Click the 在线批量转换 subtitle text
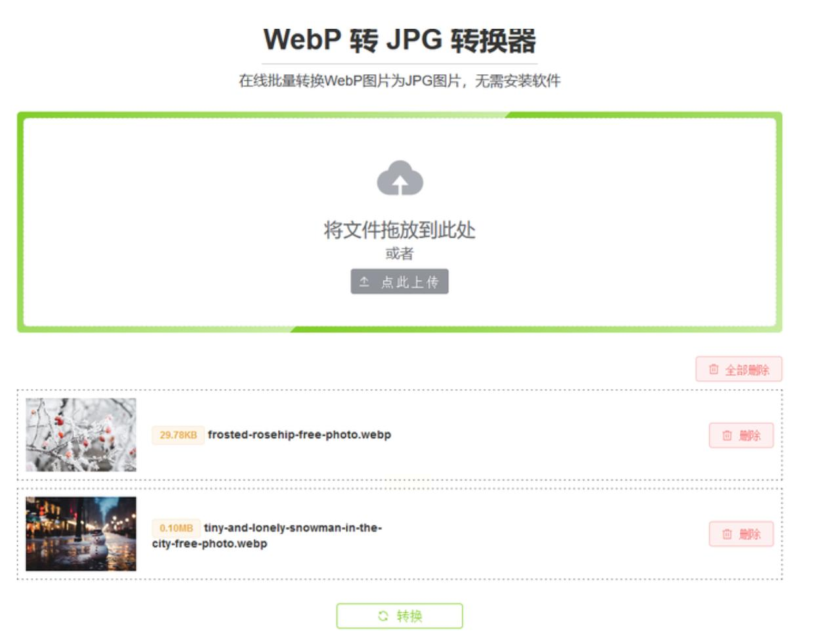 [x=400, y=81]
